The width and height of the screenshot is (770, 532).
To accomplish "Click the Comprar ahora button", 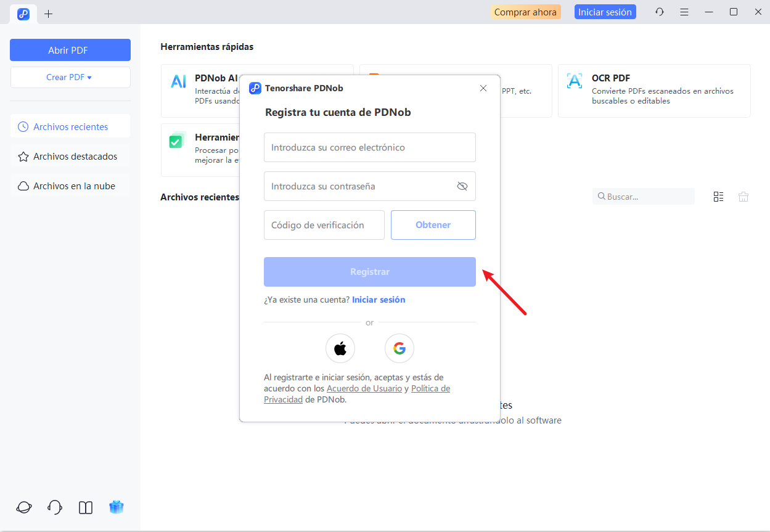I will (x=525, y=12).
